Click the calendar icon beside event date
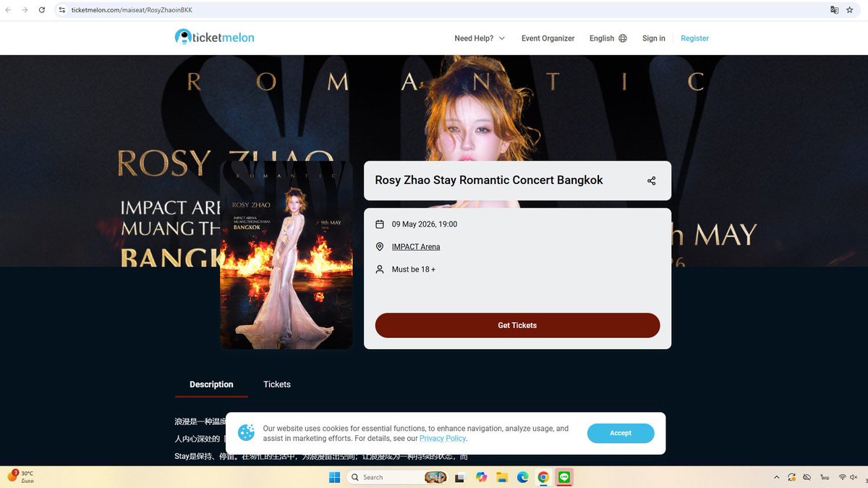The image size is (868, 488). [x=380, y=224]
